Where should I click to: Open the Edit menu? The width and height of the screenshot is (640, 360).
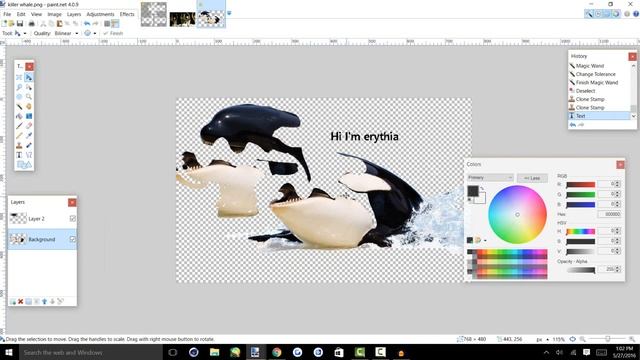pos(21,14)
